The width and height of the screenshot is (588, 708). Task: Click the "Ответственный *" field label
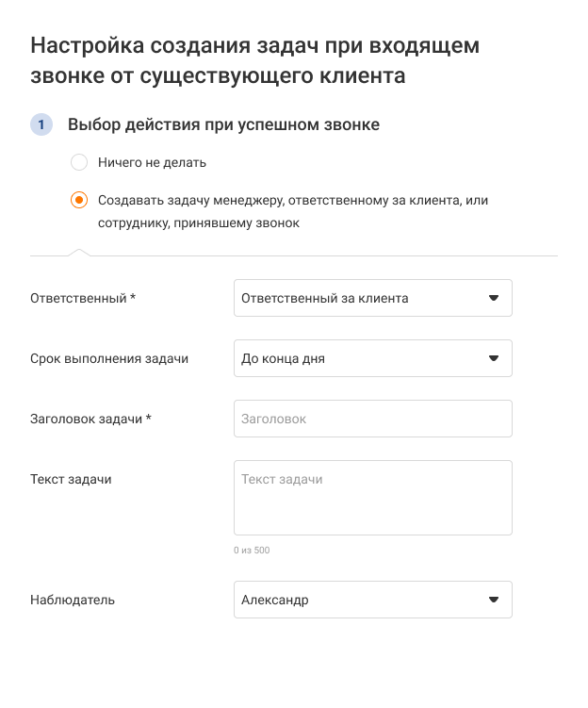[x=83, y=298]
